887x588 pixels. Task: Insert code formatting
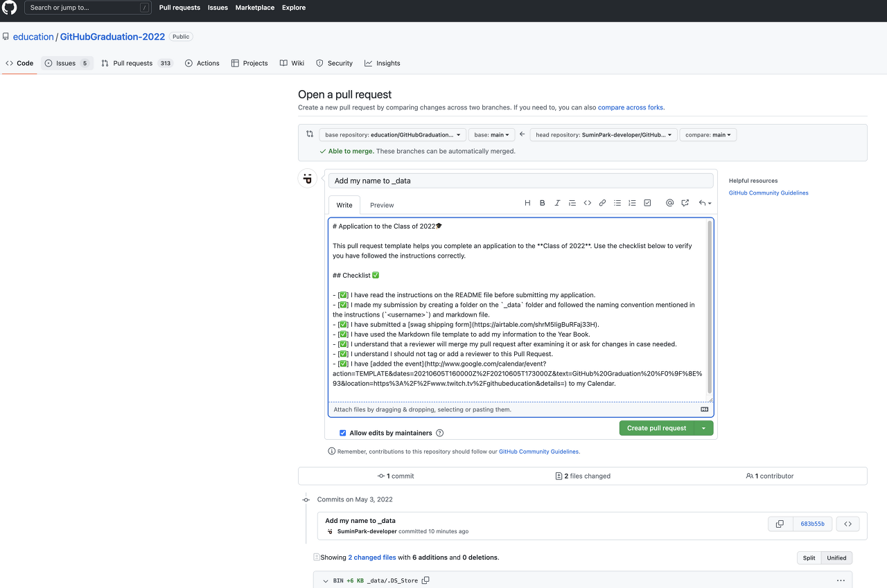tap(587, 203)
